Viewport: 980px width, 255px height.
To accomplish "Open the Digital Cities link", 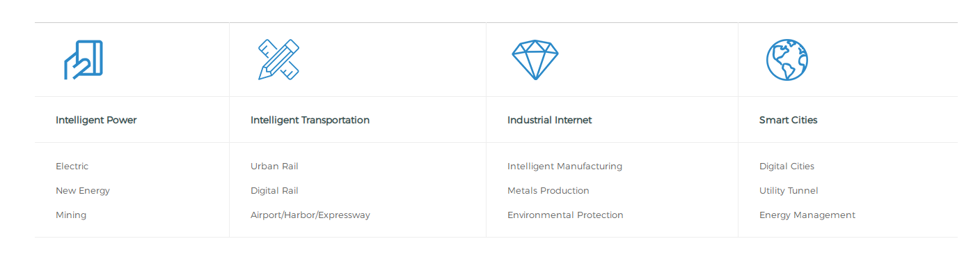I will [x=787, y=167].
